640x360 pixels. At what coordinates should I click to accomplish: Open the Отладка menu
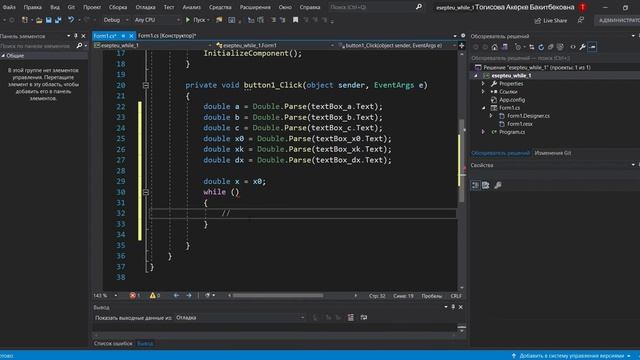click(x=145, y=7)
